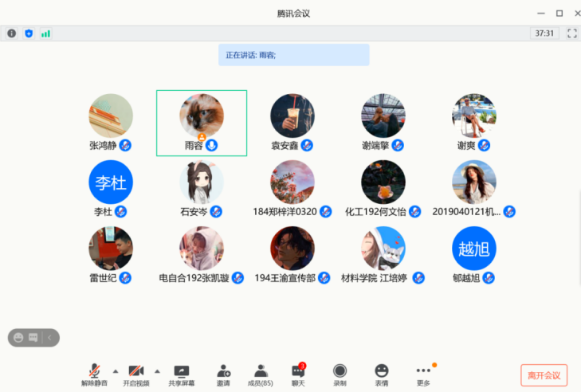The width and height of the screenshot is (581, 392).
Task: Open the meeting info icon
Action: pyautogui.click(x=11, y=33)
